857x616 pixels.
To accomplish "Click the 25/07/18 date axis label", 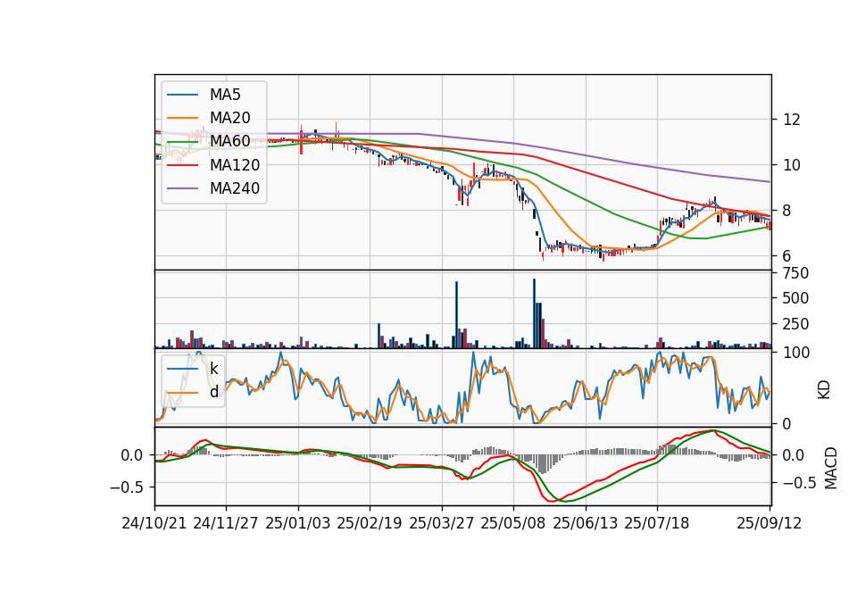I will [657, 523].
